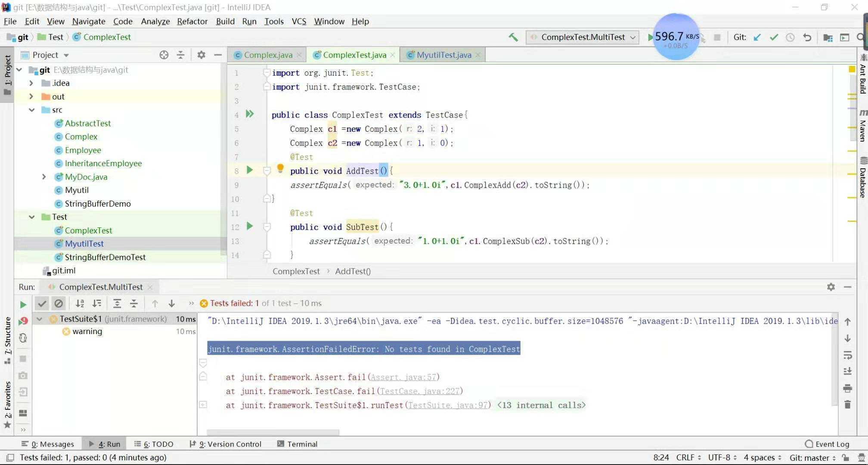Screen dimensions: 868x465
Task: Collapse the TestSuite$1 node in results
Action: (39, 319)
